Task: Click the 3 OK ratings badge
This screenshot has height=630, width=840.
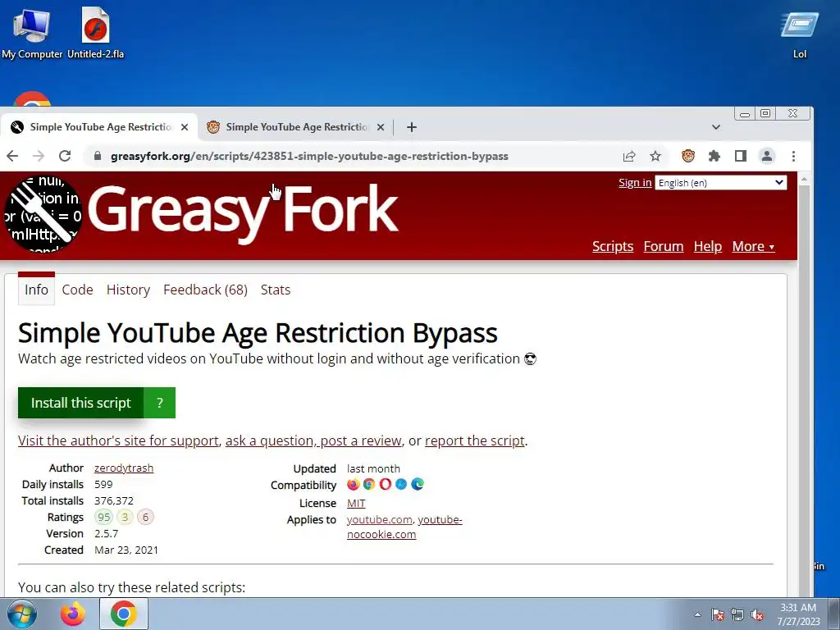Action: point(125,518)
